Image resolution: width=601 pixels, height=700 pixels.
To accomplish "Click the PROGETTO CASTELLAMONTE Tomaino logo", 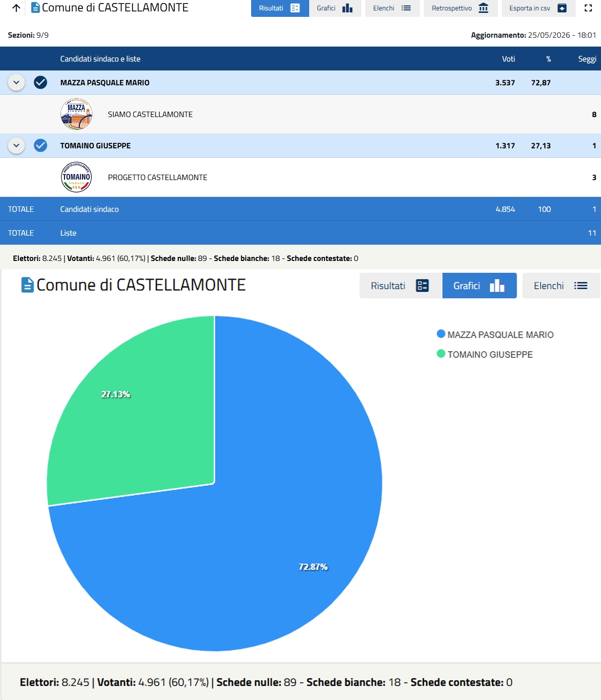I will [76, 177].
